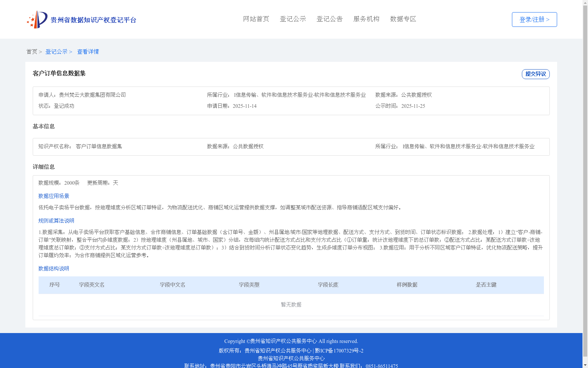Click the 字段长度 column header
Image resolution: width=588 pixels, height=368 pixels.
click(328, 285)
